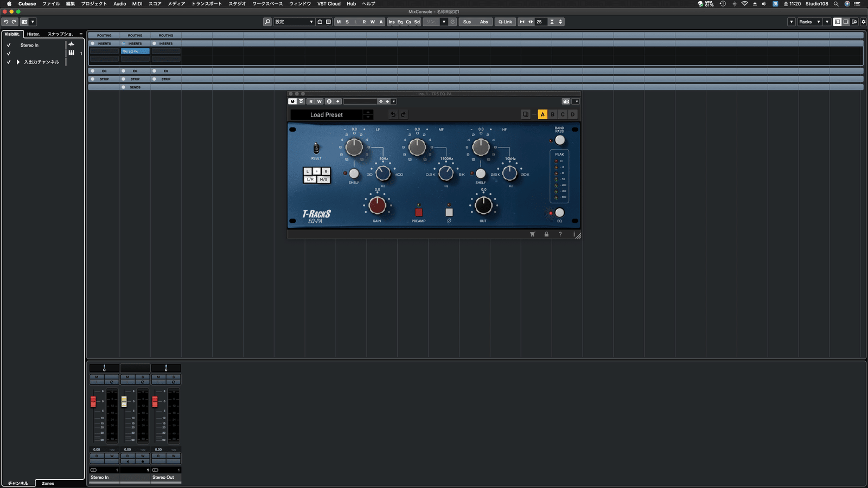Open macOS Spotlight search icon
Viewport: 868px width, 488px height.
836,4
